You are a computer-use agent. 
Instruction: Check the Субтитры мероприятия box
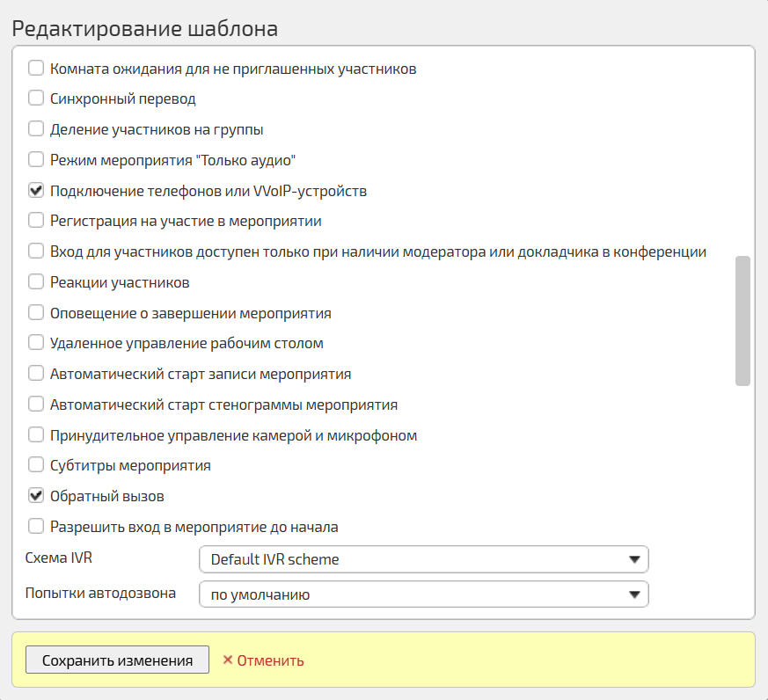[36, 465]
